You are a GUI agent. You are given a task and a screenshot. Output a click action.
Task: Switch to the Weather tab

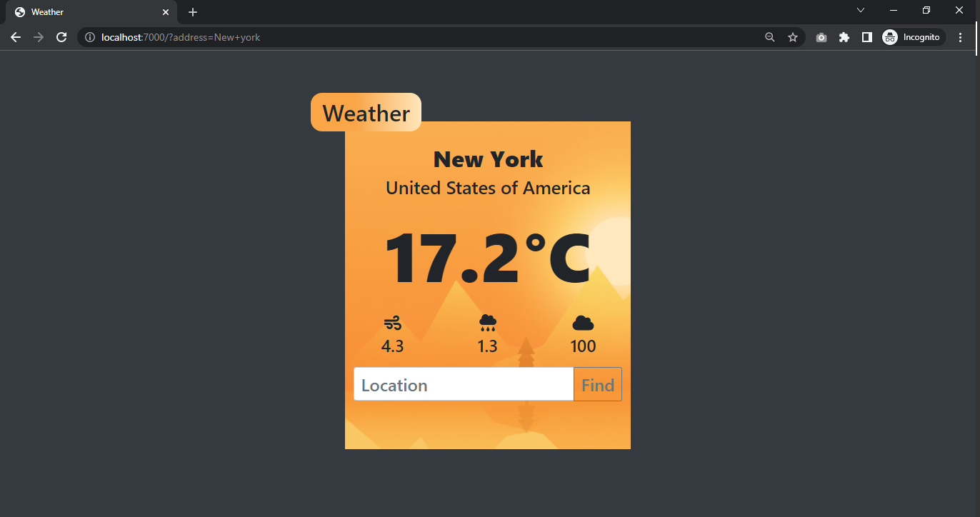pos(86,11)
